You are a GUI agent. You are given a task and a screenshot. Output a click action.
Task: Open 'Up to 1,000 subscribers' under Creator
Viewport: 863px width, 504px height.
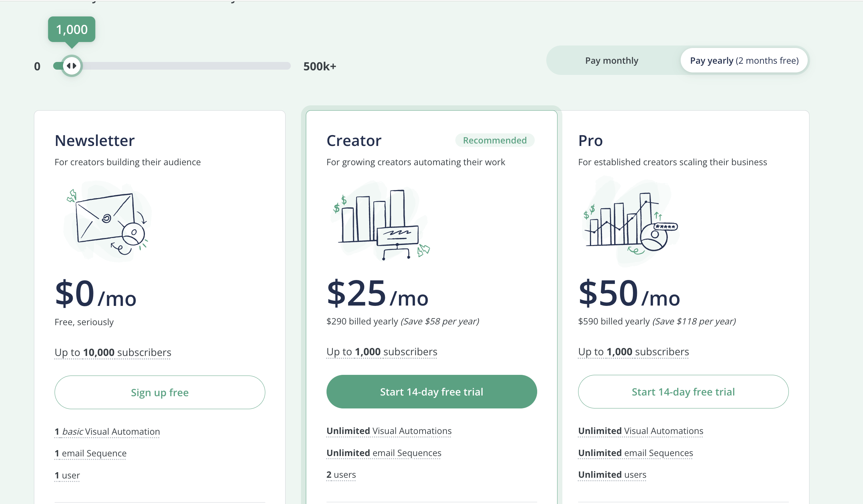point(381,351)
